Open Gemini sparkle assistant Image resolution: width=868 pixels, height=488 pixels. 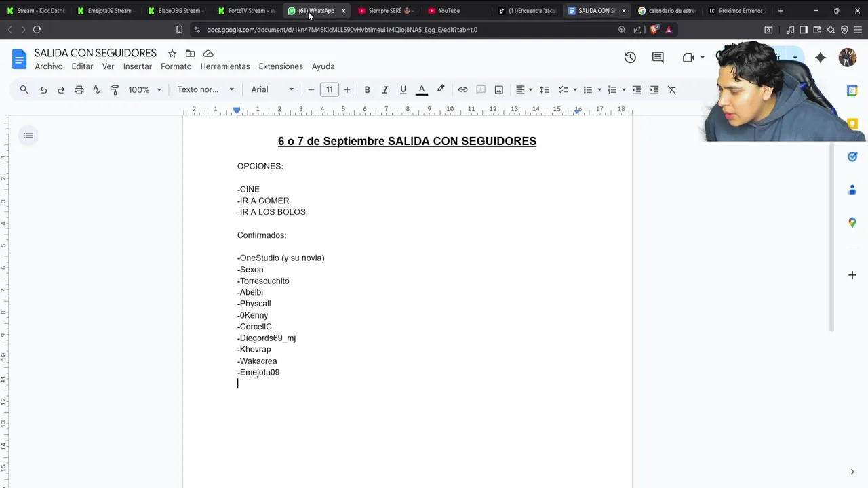tap(821, 58)
